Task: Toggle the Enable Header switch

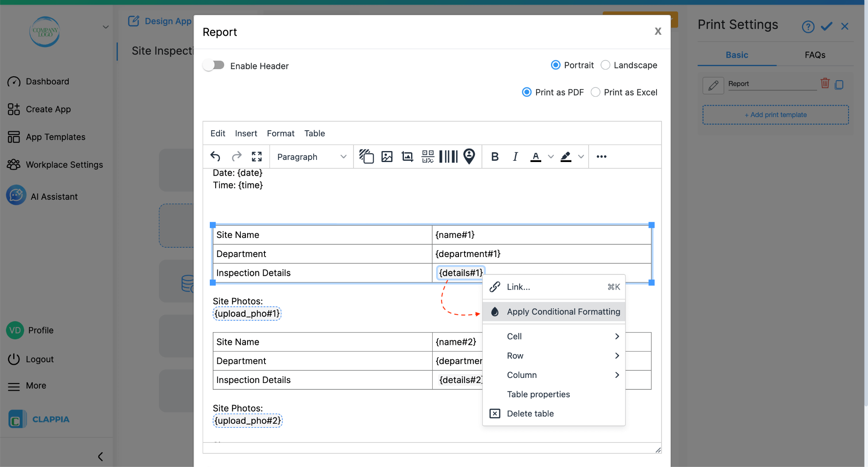Action: (x=214, y=65)
